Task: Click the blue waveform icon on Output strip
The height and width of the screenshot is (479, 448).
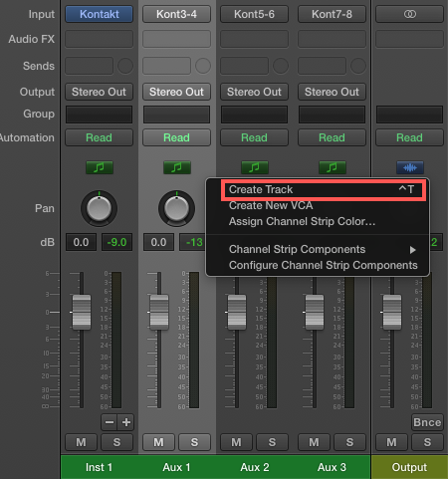Action: (410, 167)
